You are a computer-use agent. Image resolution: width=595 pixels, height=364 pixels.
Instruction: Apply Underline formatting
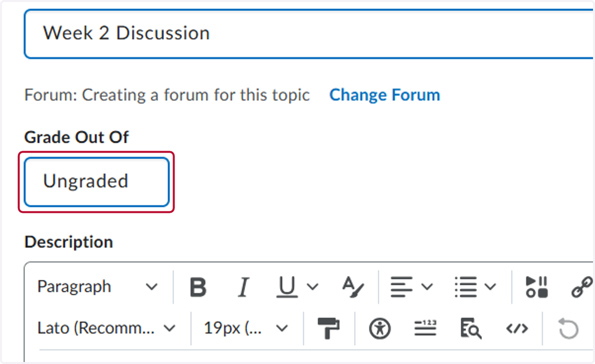[x=287, y=287]
